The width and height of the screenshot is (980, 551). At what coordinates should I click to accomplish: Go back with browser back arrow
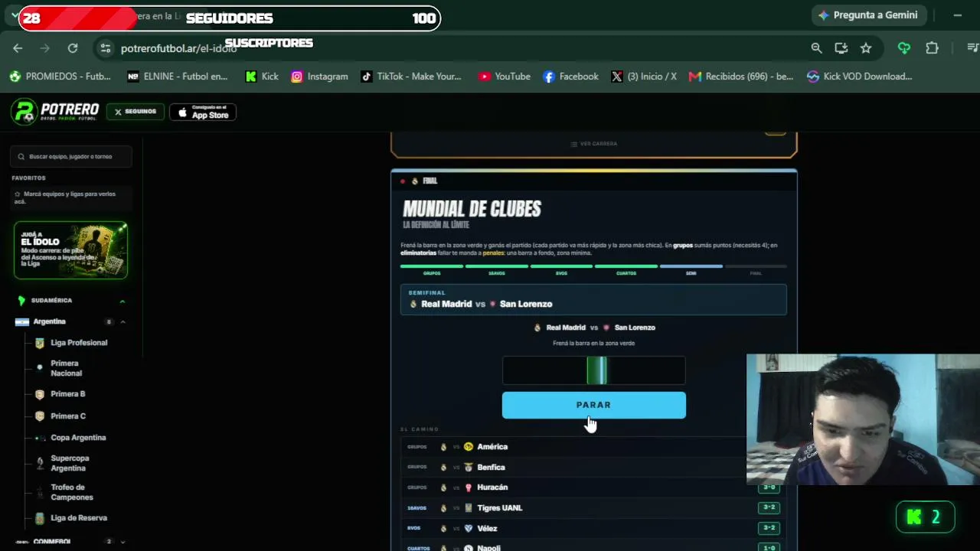click(18, 48)
